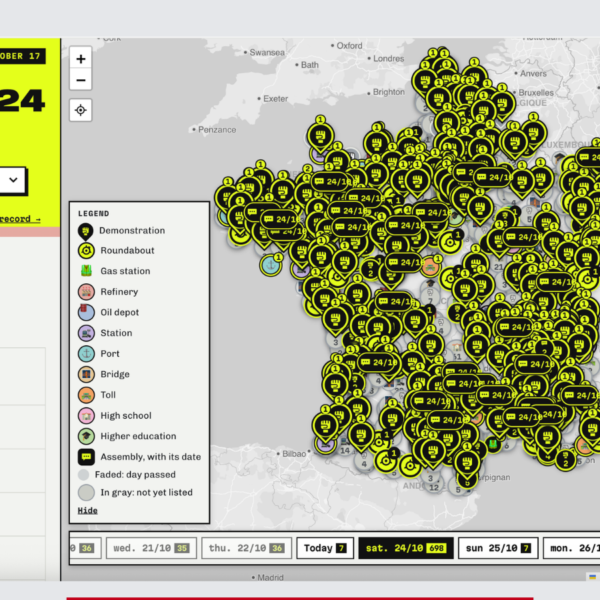
Task: Select wed. 21/10 date tab
Action: pos(151,548)
